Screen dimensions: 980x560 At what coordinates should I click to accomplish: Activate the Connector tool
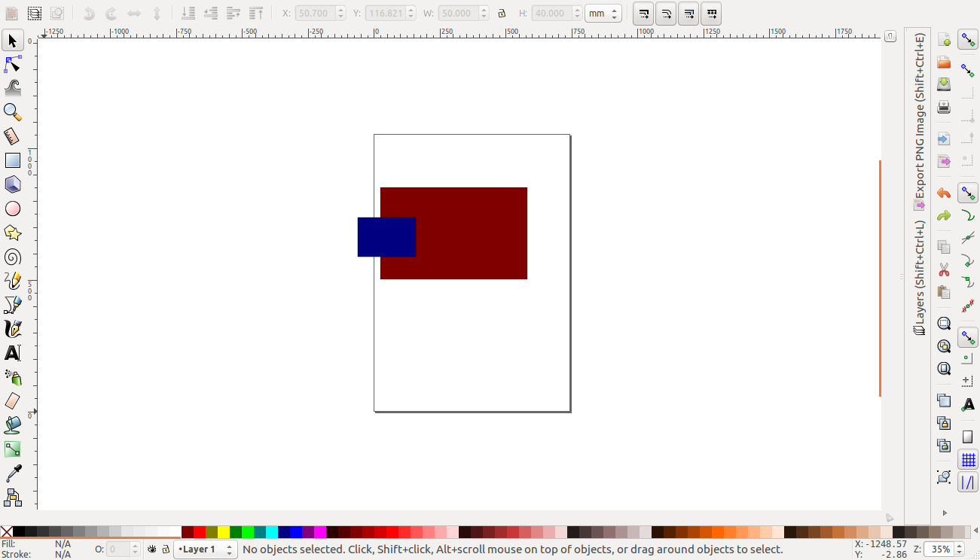point(13,498)
